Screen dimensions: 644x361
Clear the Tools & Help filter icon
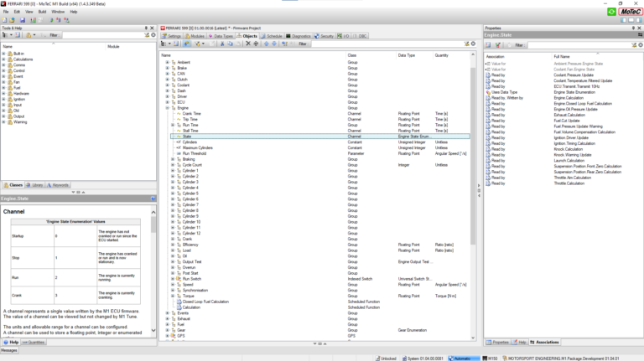pos(147,35)
